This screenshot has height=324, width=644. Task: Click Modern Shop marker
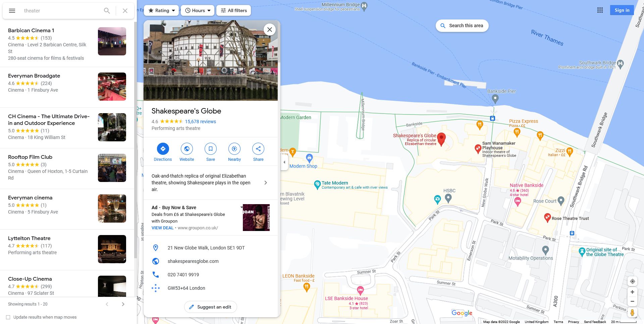click(x=309, y=157)
